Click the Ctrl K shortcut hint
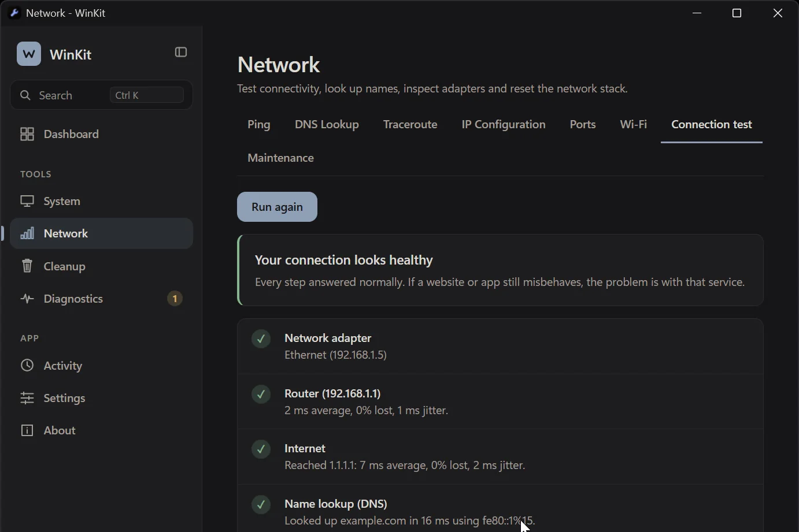Image resolution: width=799 pixels, height=532 pixels. (x=147, y=95)
